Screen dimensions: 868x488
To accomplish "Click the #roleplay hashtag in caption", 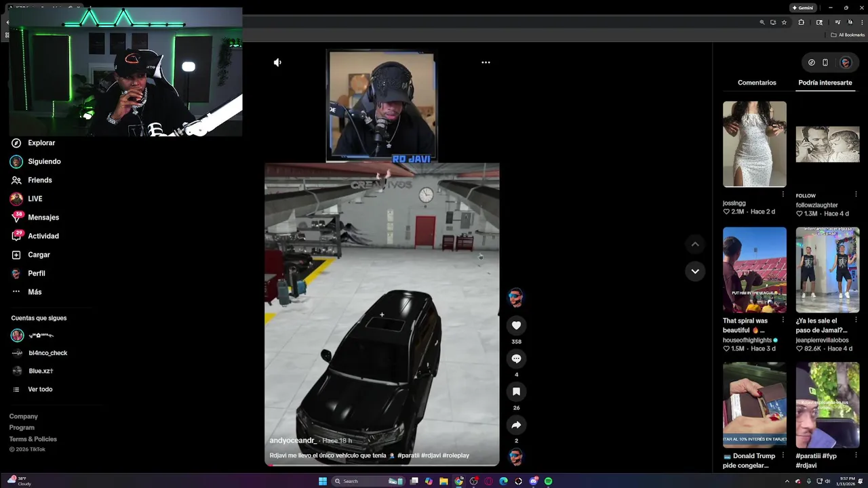I will click(x=456, y=455).
